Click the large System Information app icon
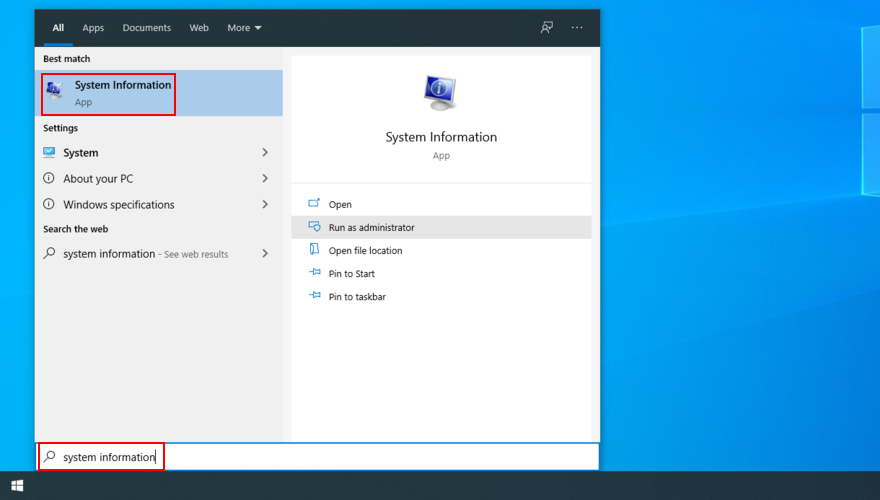 click(440, 93)
